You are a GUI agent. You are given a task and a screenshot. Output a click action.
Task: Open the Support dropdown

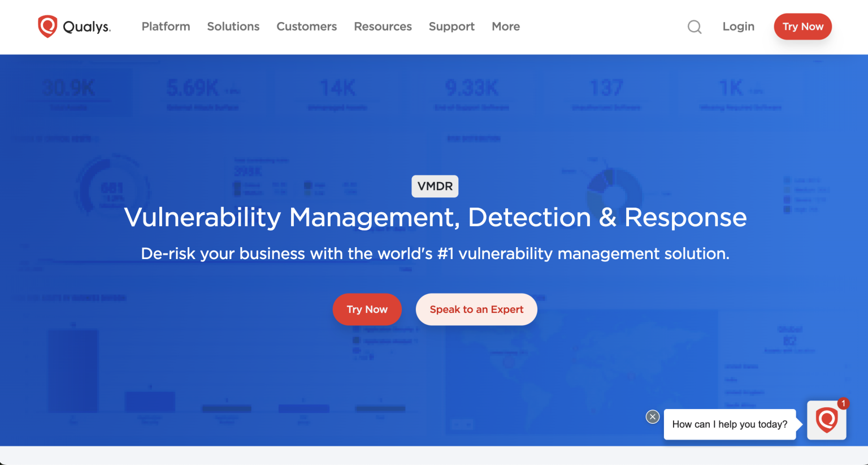[452, 26]
